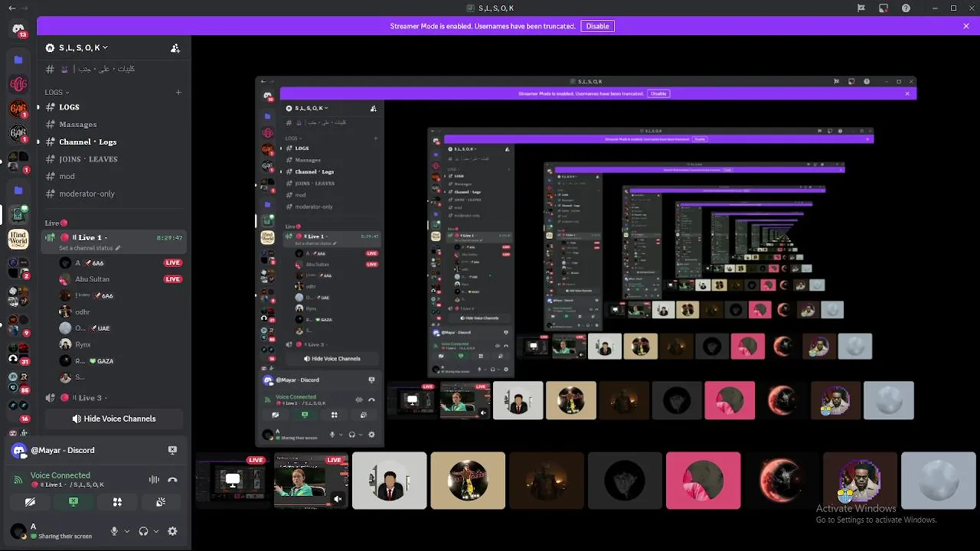Screen dimensions: 980x551
Task: Click A's user avatar in the bottom panel
Action: coord(18,531)
